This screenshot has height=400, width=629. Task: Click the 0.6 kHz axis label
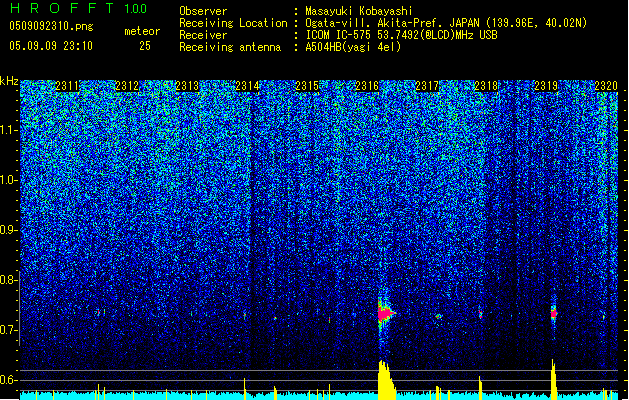tap(8, 380)
